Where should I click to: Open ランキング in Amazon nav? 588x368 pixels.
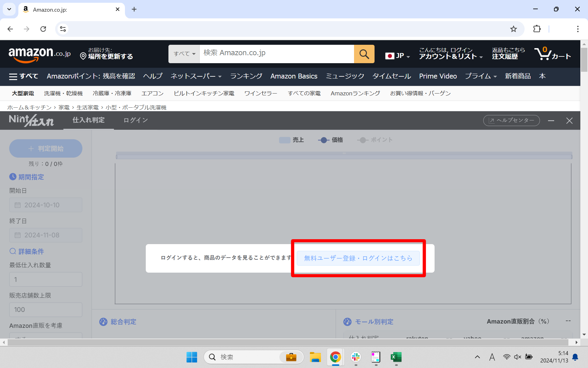click(x=246, y=76)
